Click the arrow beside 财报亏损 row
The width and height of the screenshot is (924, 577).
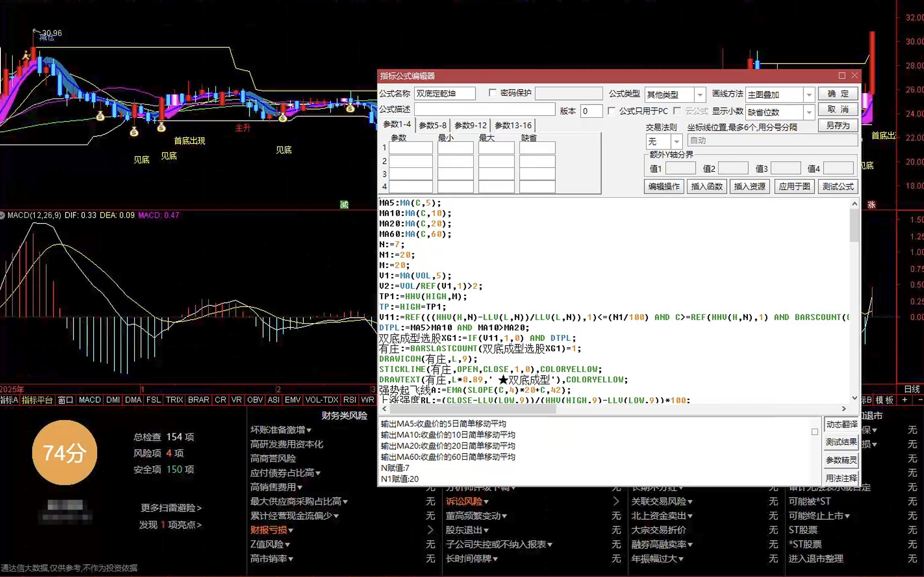tap(431, 530)
